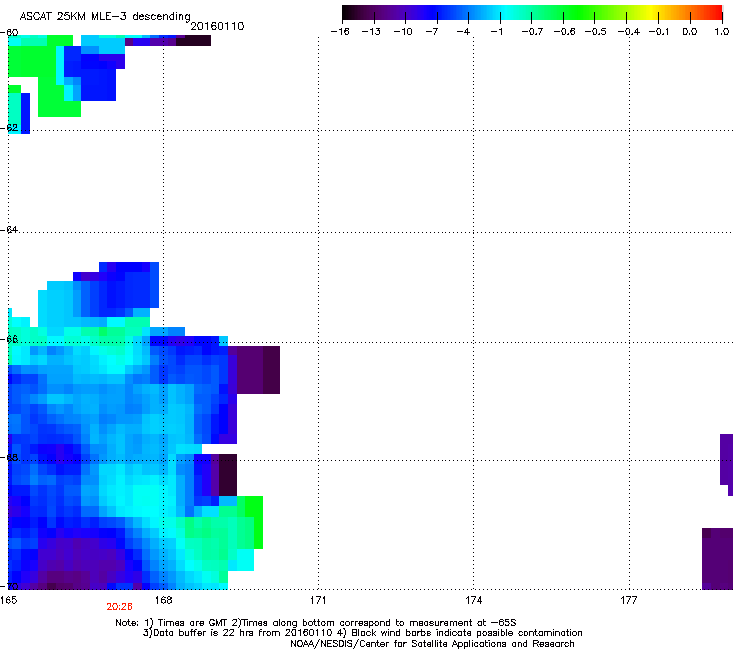Click the color scale bar legend
Image resolution: width=740 pixels, height=650 pixels.
click(532, 13)
